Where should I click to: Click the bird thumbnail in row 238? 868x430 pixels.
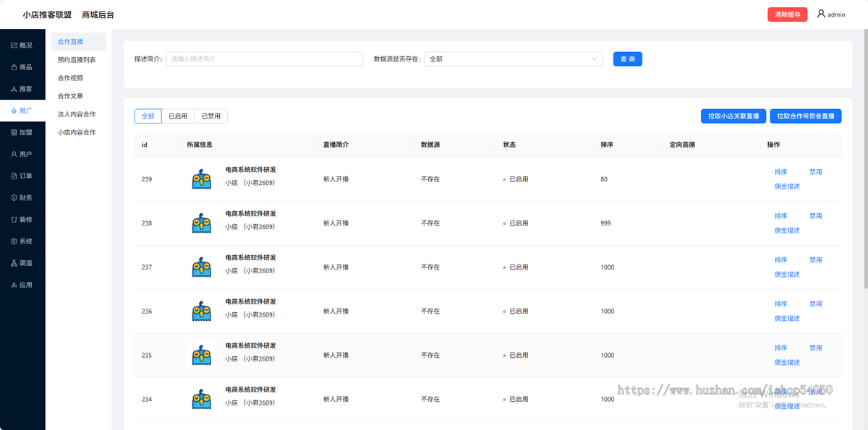click(x=202, y=223)
